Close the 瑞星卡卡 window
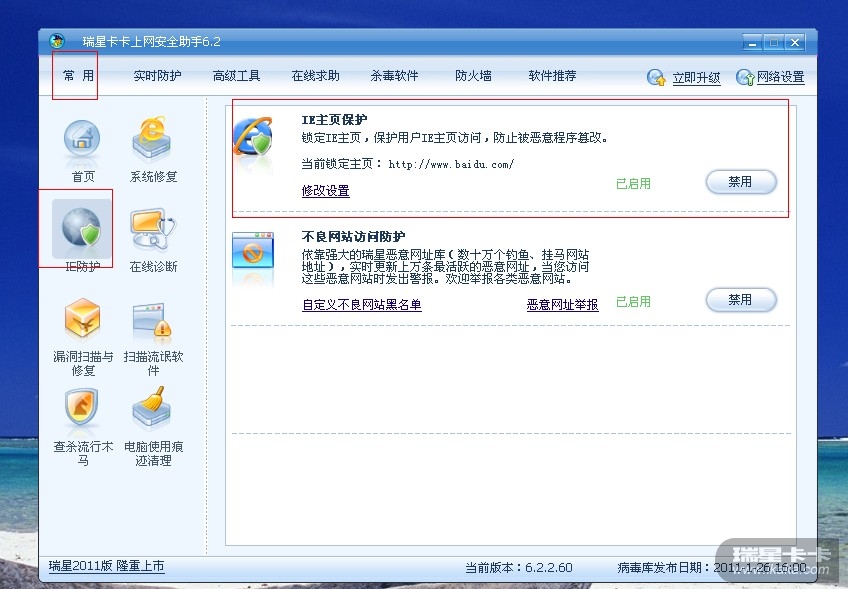Viewport: 848px width, 589px height. click(x=794, y=42)
